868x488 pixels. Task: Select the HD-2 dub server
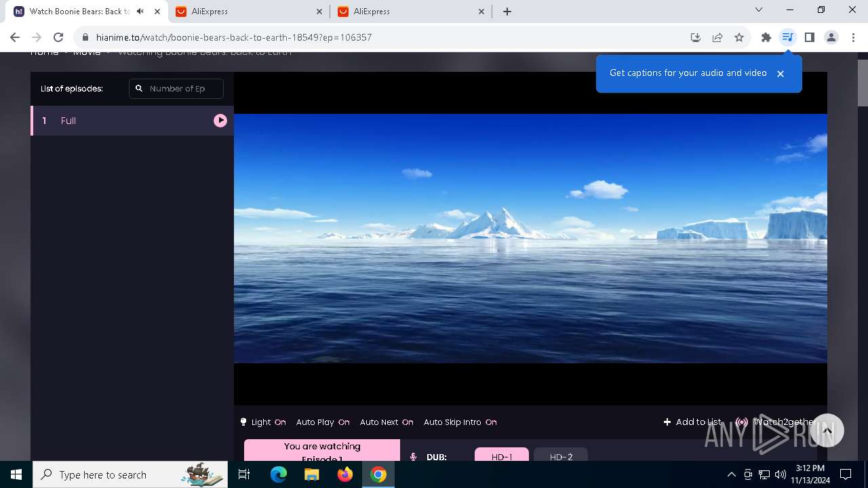click(x=561, y=455)
